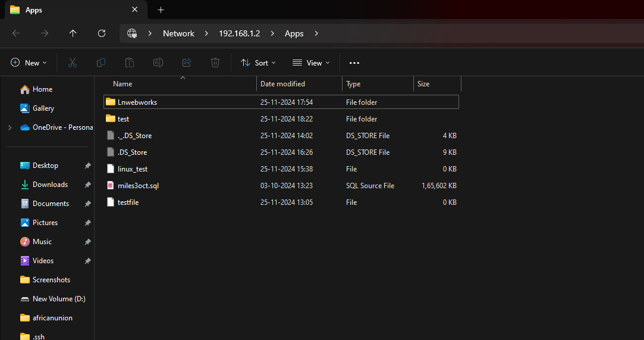Select the miles3oct.sql file
Image resolution: width=644 pixels, height=340 pixels.
coord(138,186)
